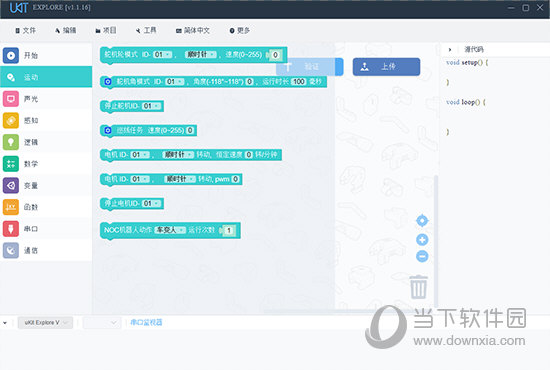Click speed value 0 on 巡线任务 block
Screen dimensions: 550x370
tap(190, 130)
